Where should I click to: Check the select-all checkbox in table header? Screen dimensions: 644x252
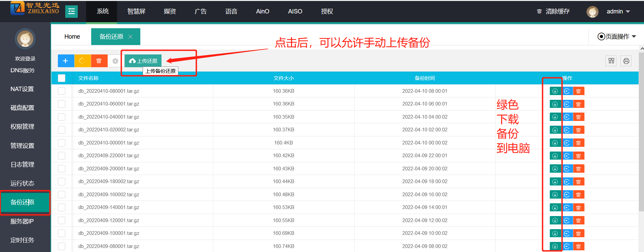pyautogui.click(x=62, y=78)
